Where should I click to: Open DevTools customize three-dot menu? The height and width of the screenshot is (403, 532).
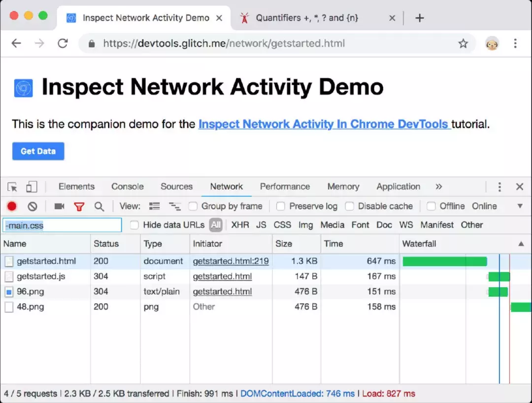[499, 187]
